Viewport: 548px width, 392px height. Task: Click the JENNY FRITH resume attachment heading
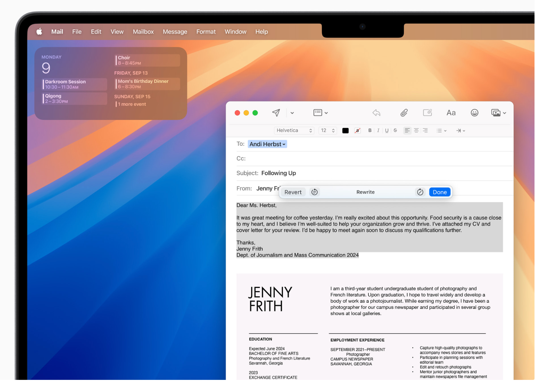coord(270,299)
